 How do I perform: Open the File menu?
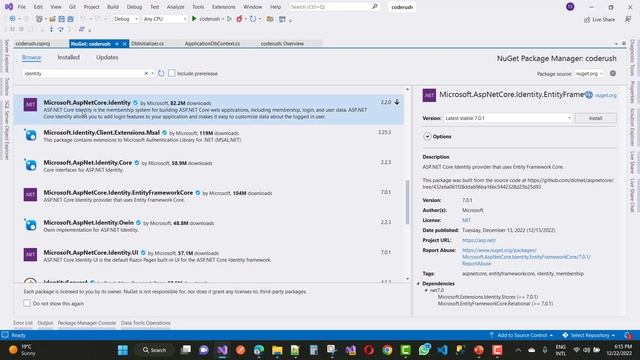pyautogui.click(x=22, y=7)
